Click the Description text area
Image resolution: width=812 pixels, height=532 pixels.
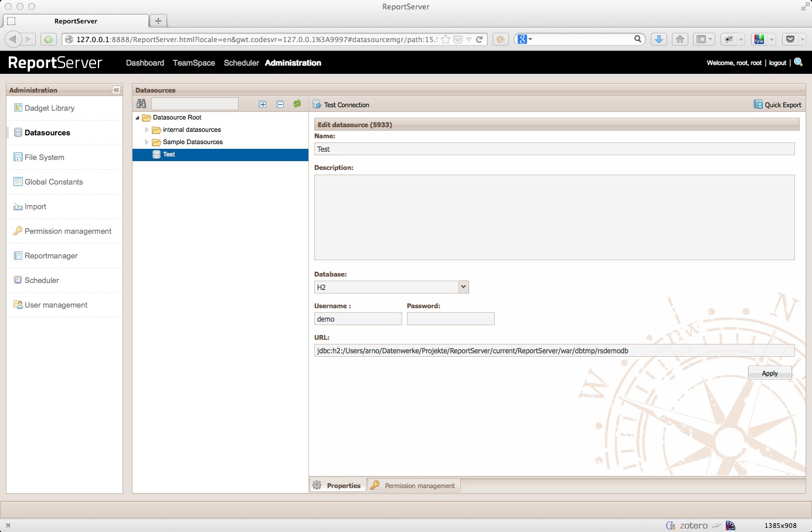[x=555, y=217]
